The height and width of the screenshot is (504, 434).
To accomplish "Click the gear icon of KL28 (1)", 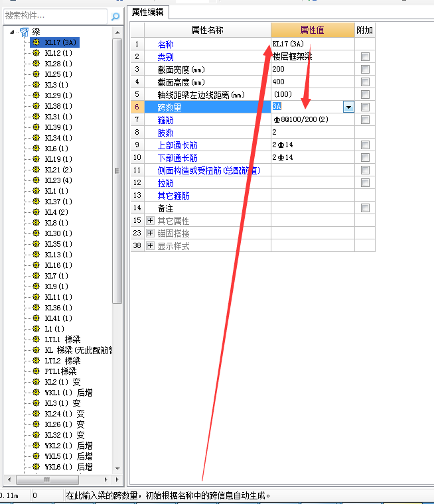I will point(36,63).
